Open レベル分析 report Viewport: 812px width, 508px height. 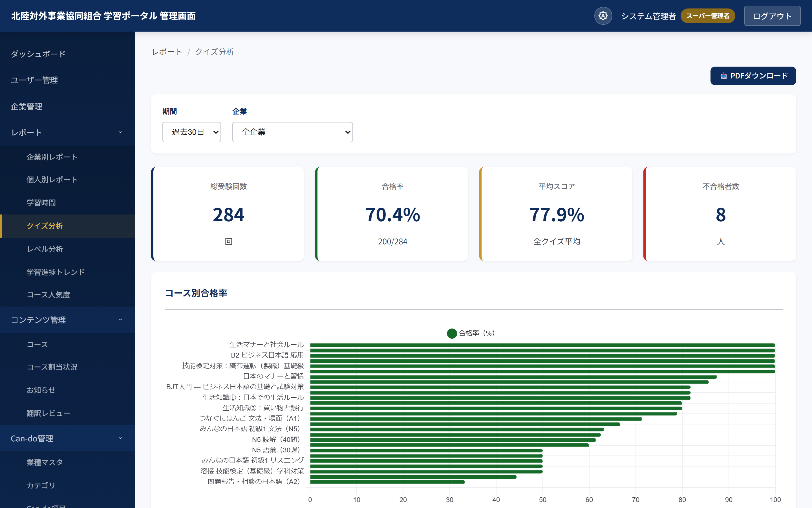click(x=67, y=249)
